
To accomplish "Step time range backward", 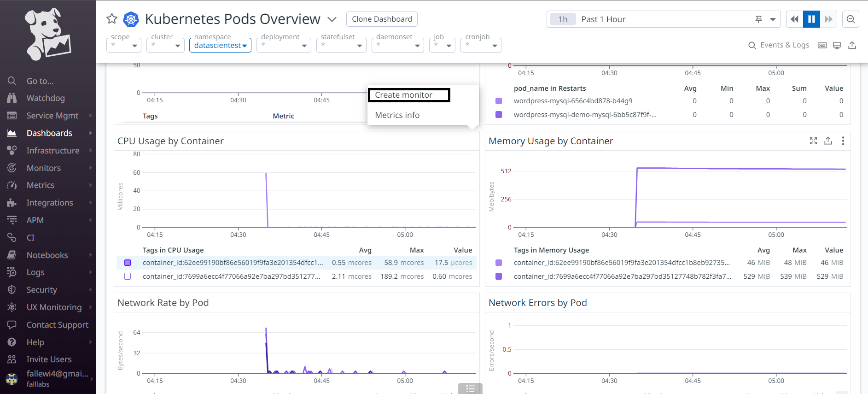I will (x=794, y=19).
